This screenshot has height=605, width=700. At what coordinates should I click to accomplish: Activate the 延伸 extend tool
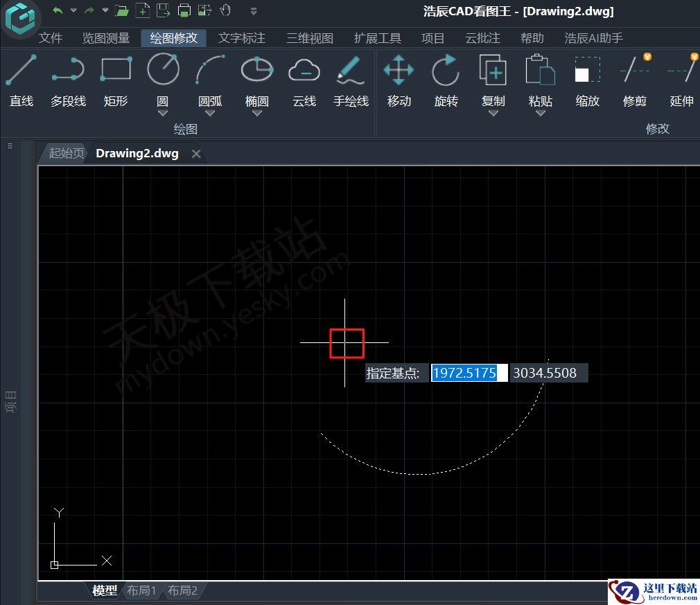pyautogui.click(x=682, y=80)
